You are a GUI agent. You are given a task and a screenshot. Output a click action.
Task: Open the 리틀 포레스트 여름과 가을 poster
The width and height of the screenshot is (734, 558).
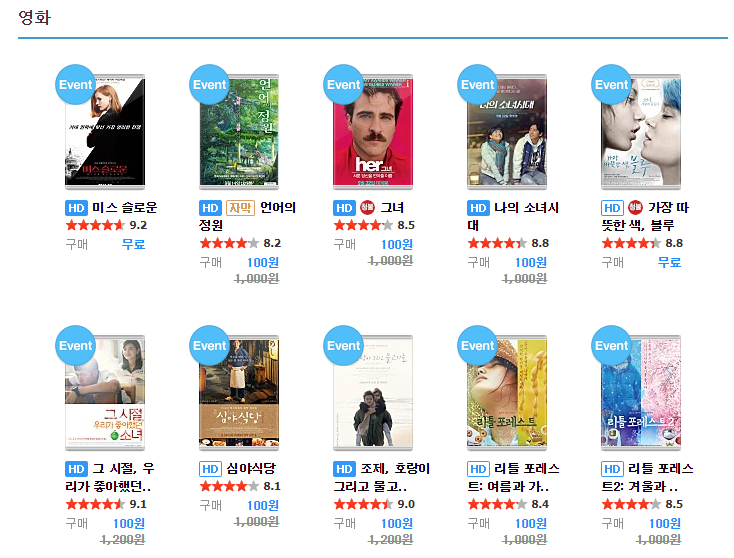(507, 393)
